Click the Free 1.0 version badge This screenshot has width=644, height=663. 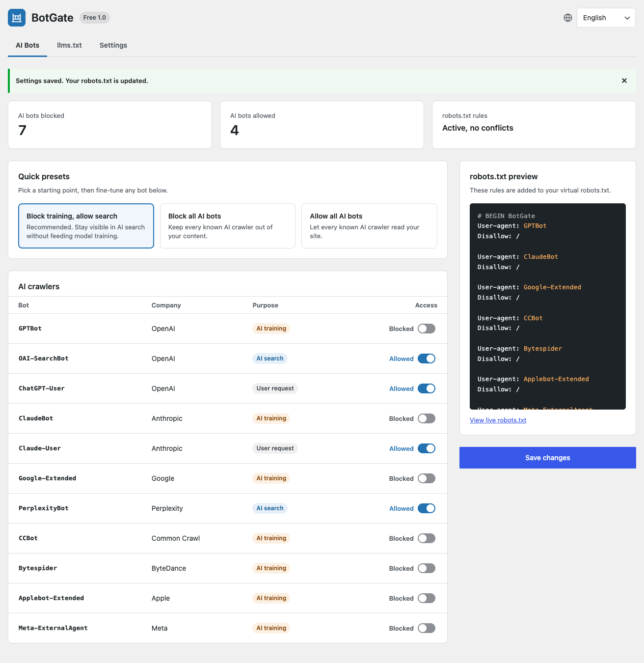[x=95, y=18]
